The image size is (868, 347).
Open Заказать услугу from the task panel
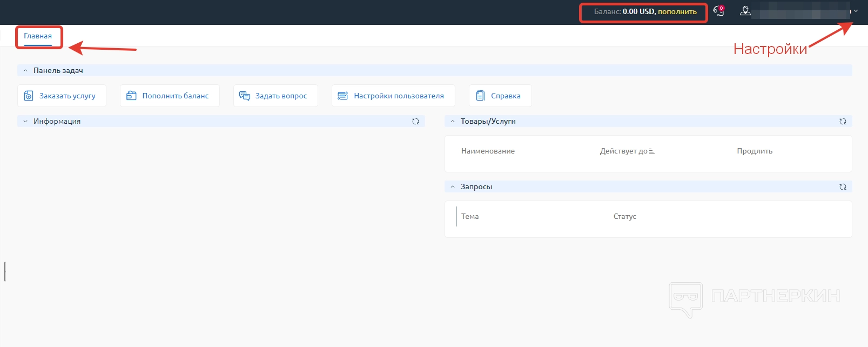(x=62, y=96)
